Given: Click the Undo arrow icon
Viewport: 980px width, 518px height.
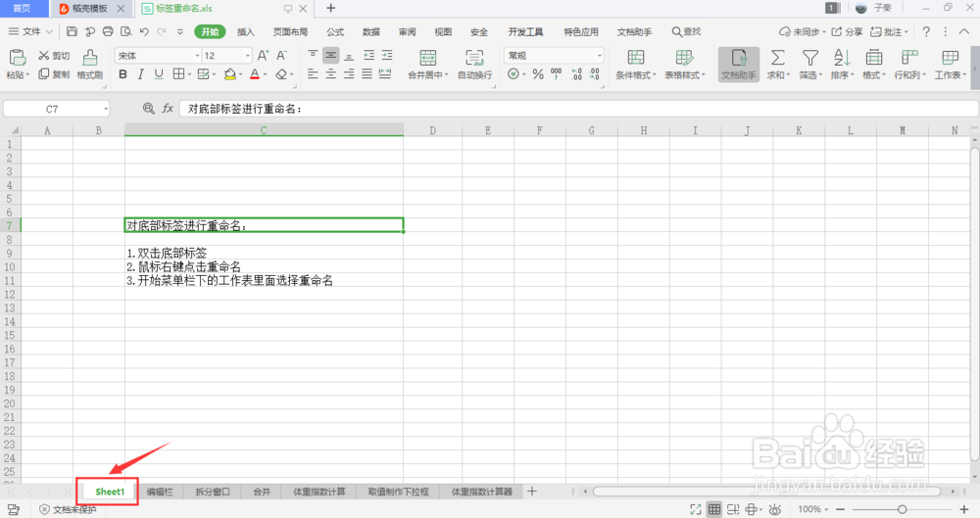Looking at the screenshot, I should point(144,31).
